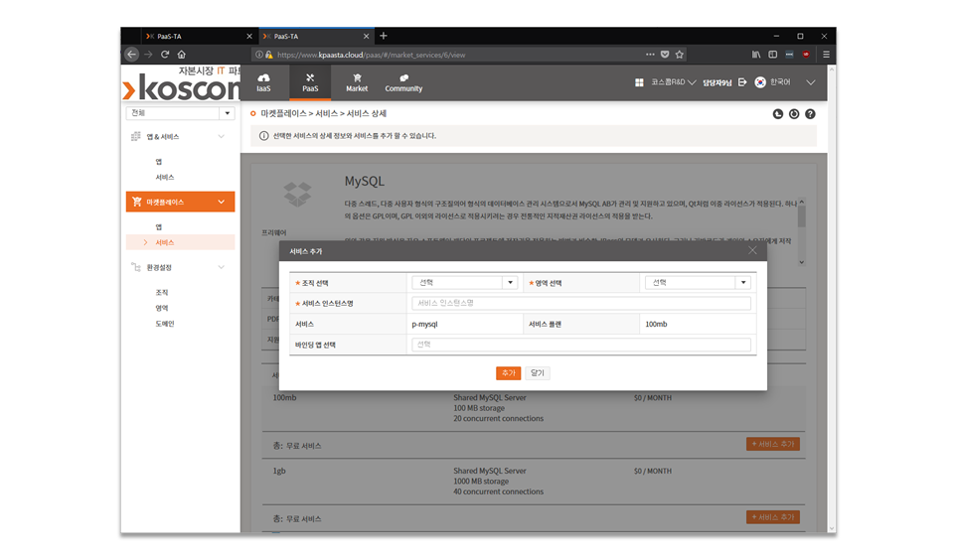The height and width of the screenshot is (560, 956).
Task: Open the browser library icon
Action: 756,55
